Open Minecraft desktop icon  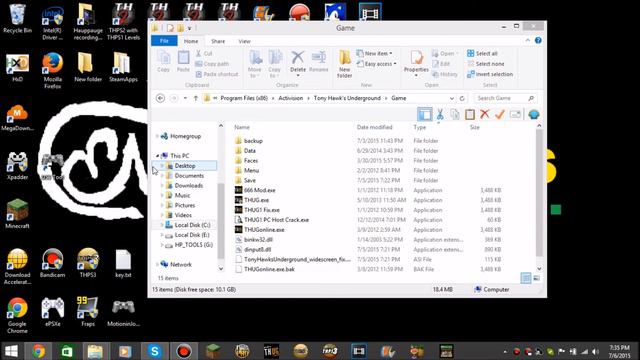point(17,214)
